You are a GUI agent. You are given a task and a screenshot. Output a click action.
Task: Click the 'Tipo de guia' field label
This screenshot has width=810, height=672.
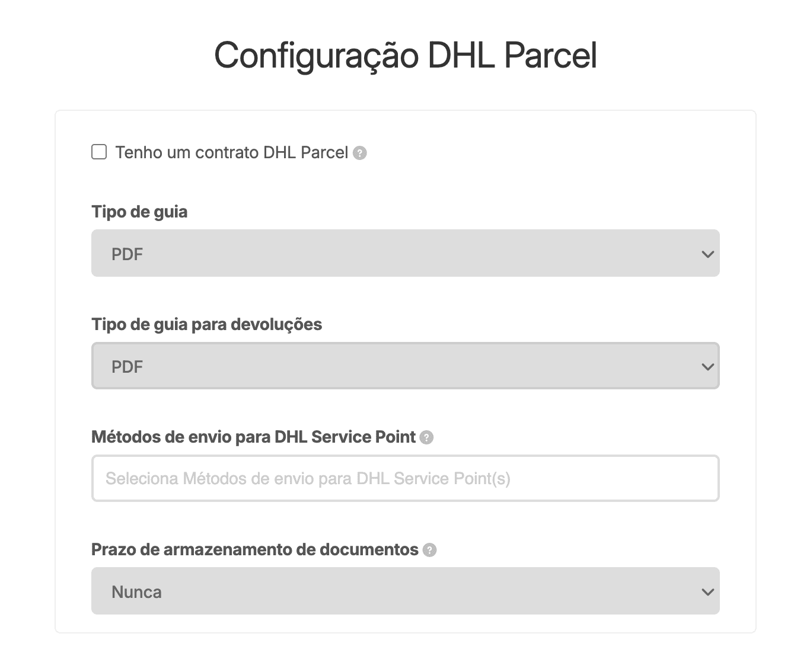coord(139,212)
